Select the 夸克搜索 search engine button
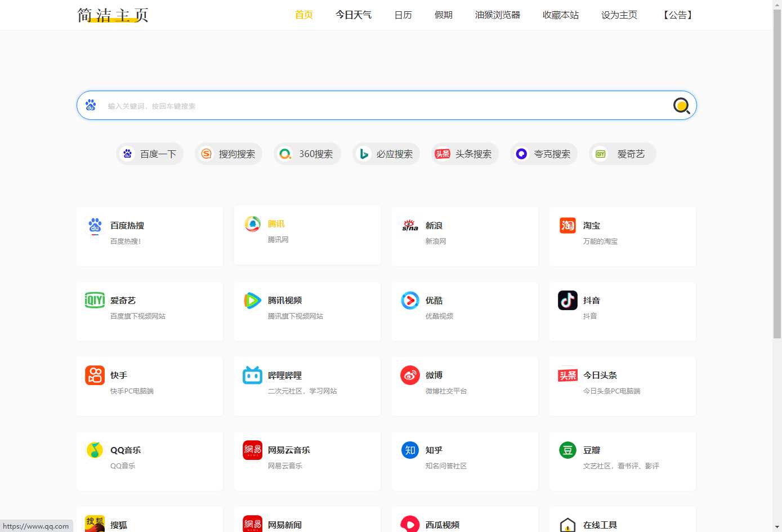782x532 pixels. (544, 154)
